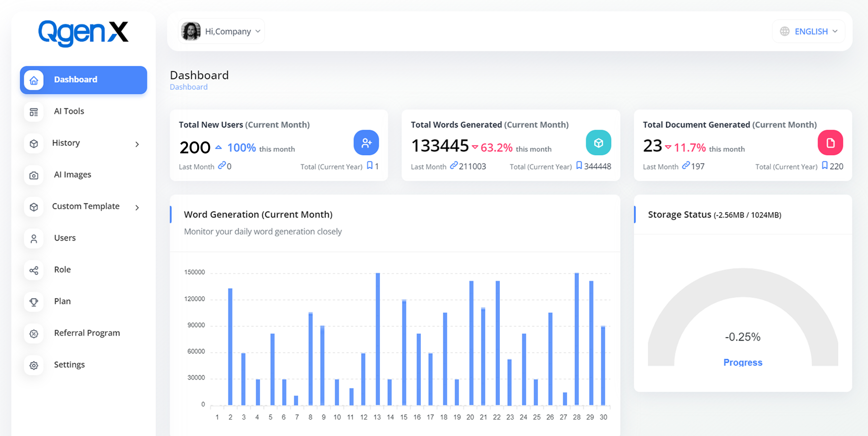The height and width of the screenshot is (436, 868).
Task: Click the -0.25% storage percentage
Action: pos(743,337)
